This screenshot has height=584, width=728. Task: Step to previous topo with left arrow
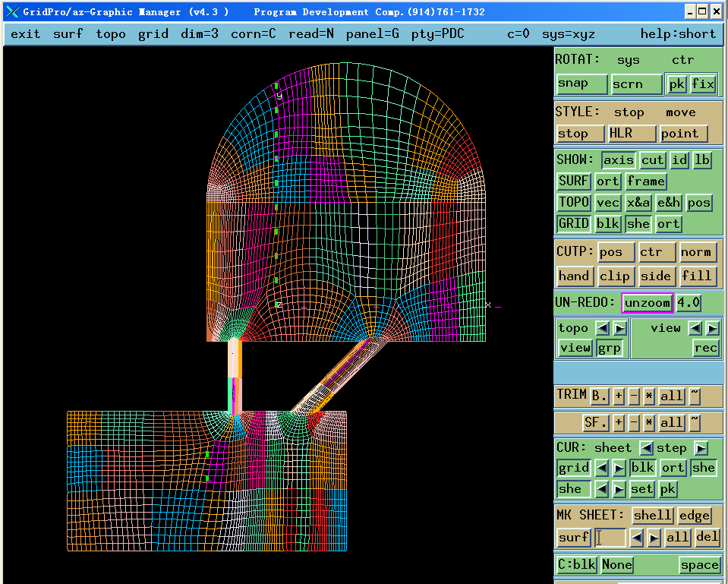coord(602,328)
